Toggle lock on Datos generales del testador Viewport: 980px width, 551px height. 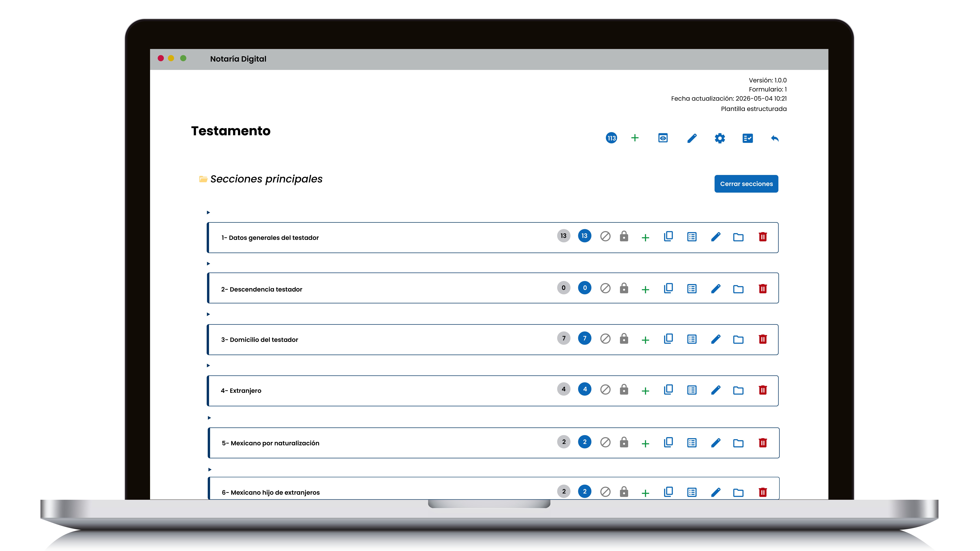(x=624, y=236)
